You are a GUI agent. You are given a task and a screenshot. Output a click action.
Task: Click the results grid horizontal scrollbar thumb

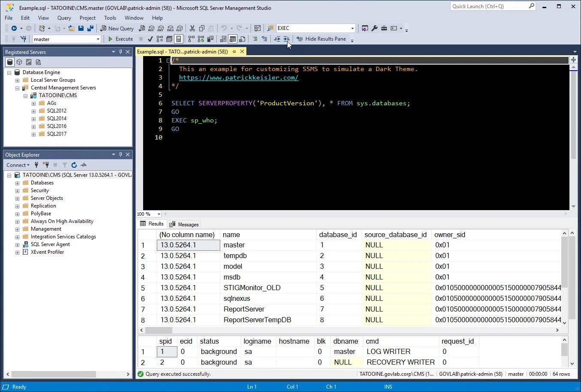[x=159, y=330]
